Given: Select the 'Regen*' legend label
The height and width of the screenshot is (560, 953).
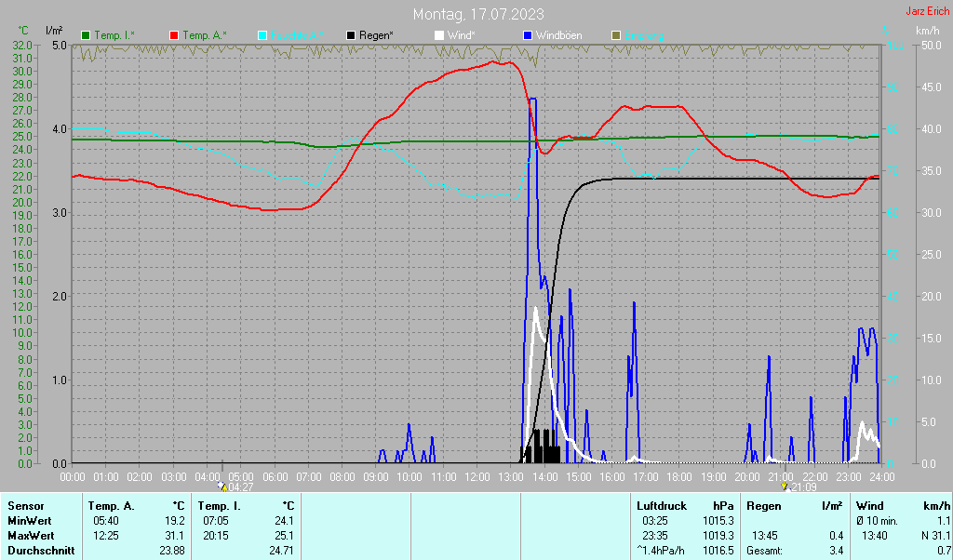Looking at the screenshot, I should 376,36.
